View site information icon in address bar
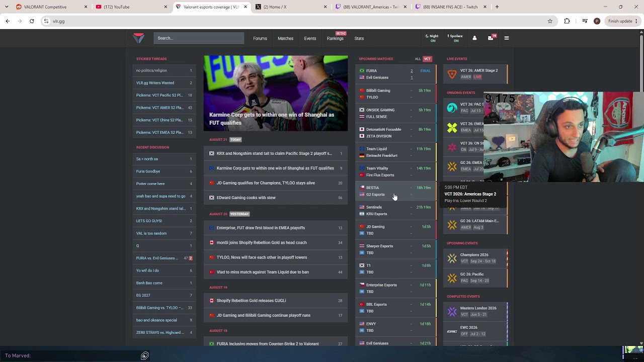This screenshot has width=644, height=362. (46, 21)
